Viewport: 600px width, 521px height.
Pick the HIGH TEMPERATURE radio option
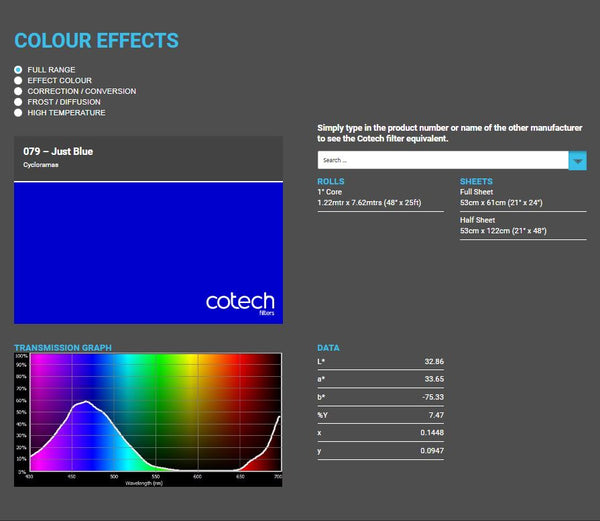pyautogui.click(x=18, y=113)
